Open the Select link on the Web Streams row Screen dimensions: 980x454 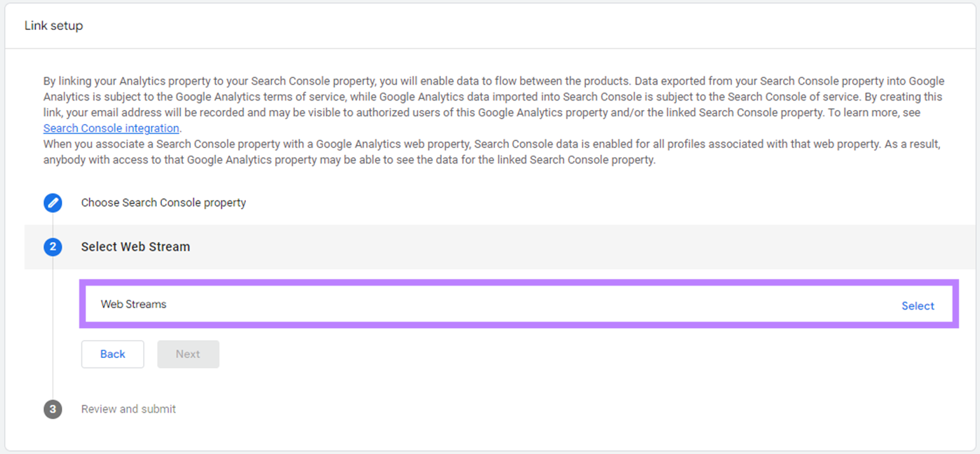point(918,306)
